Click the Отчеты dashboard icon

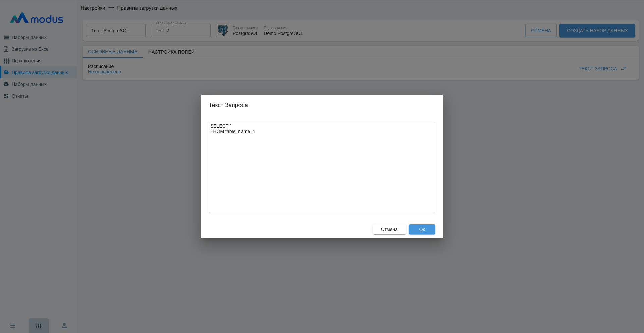(6, 96)
